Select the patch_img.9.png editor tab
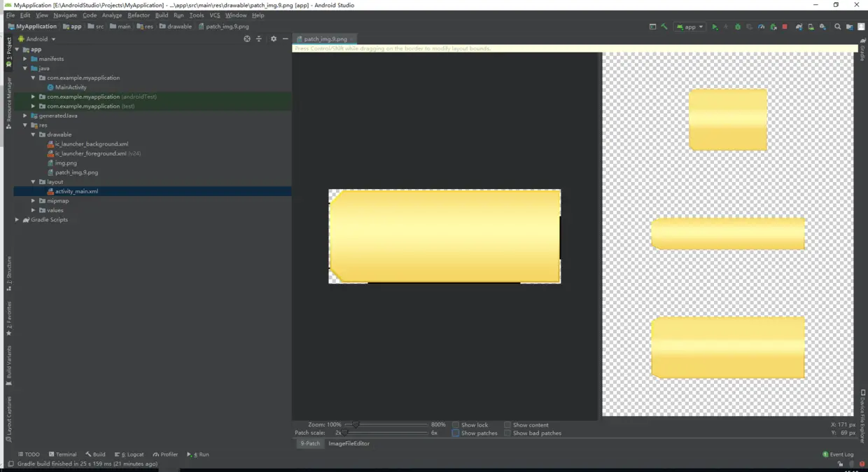 (x=325, y=39)
